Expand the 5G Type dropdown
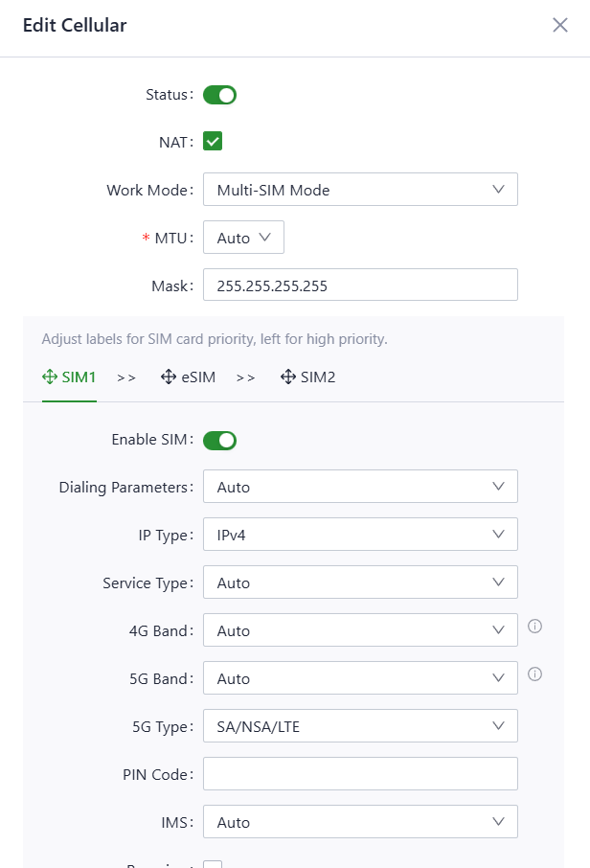Image resolution: width=590 pixels, height=868 pixels. click(x=360, y=726)
